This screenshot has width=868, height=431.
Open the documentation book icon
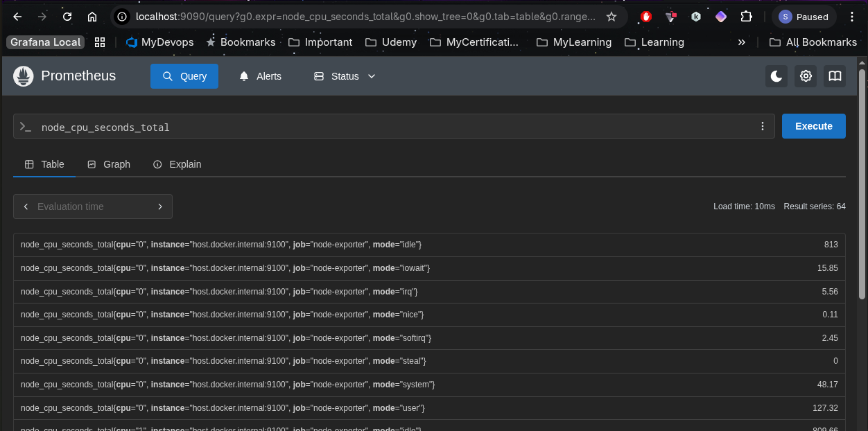(x=835, y=76)
